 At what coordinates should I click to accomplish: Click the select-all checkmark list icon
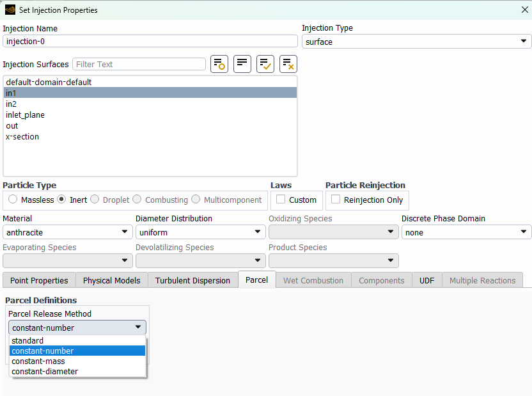click(x=265, y=64)
